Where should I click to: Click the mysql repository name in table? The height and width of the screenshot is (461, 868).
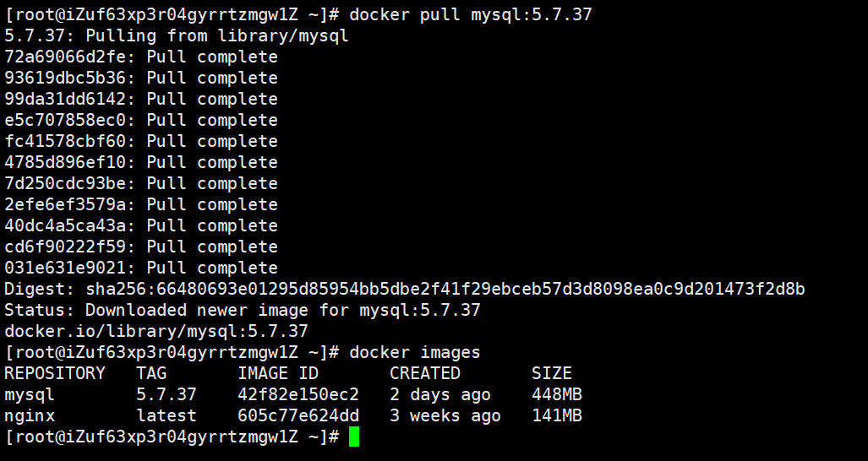(30, 394)
